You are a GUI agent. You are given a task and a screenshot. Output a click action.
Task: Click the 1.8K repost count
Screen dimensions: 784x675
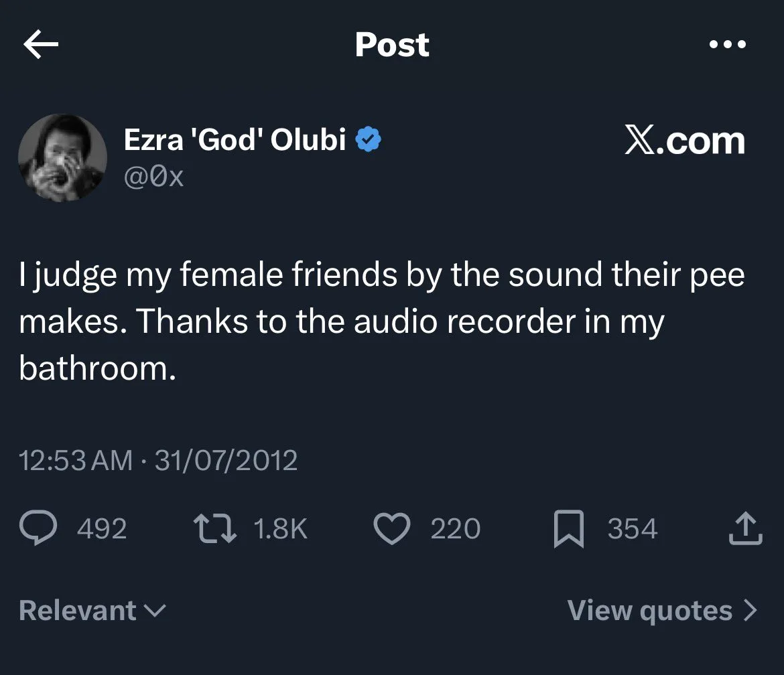(x=280, y=529)
